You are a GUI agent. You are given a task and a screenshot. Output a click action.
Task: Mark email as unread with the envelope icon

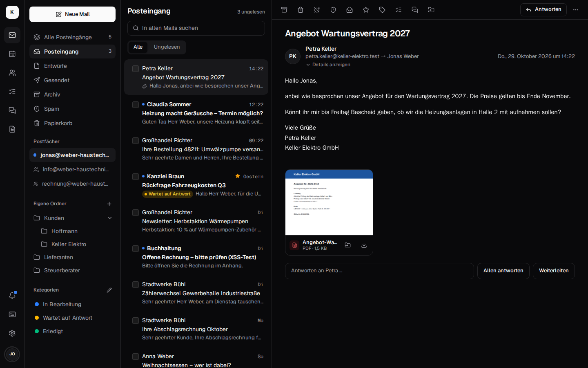tap(350, 10)
